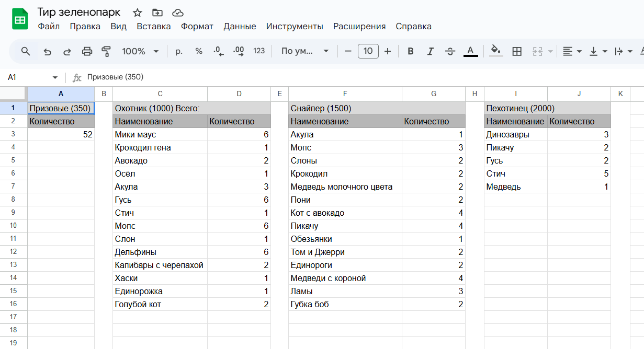Screen dimensions: 644x349
Task: Select cell Динозавры
Action: [516, 134]
